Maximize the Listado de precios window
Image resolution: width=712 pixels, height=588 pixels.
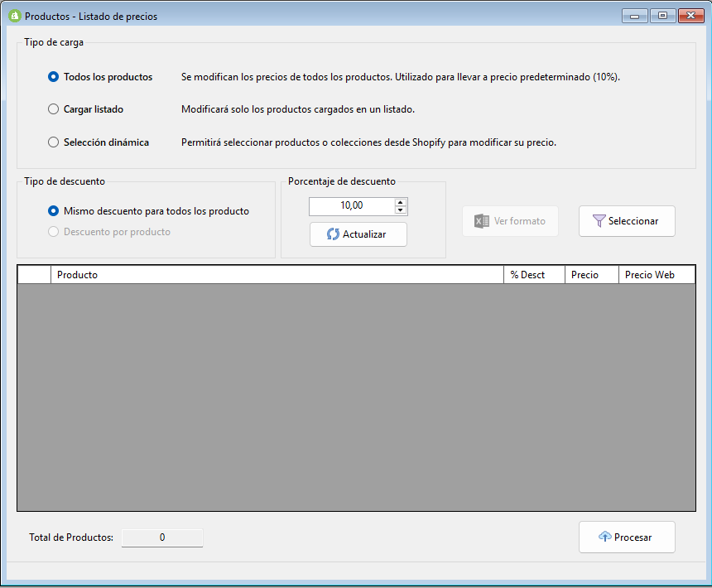(661, 16)
